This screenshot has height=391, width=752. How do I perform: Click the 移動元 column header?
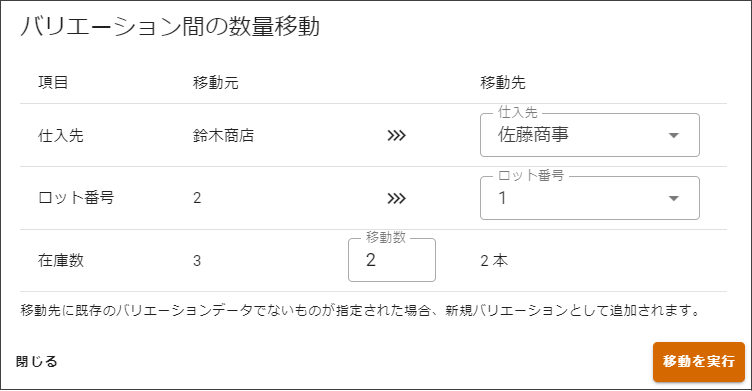(215, 83)
